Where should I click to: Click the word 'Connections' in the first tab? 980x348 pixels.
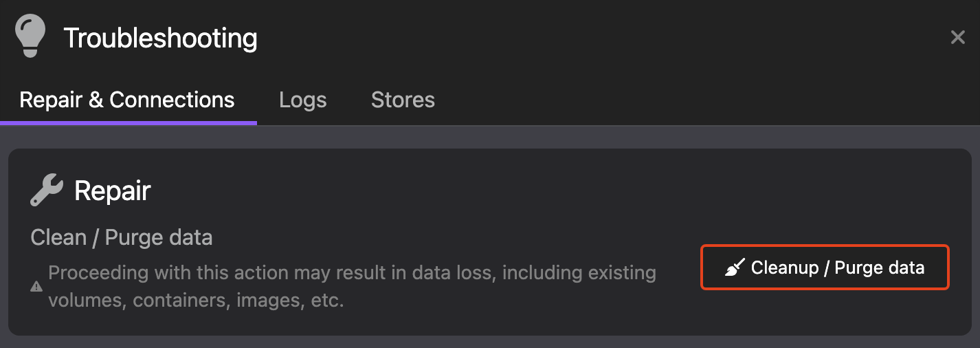click(172, 100)
